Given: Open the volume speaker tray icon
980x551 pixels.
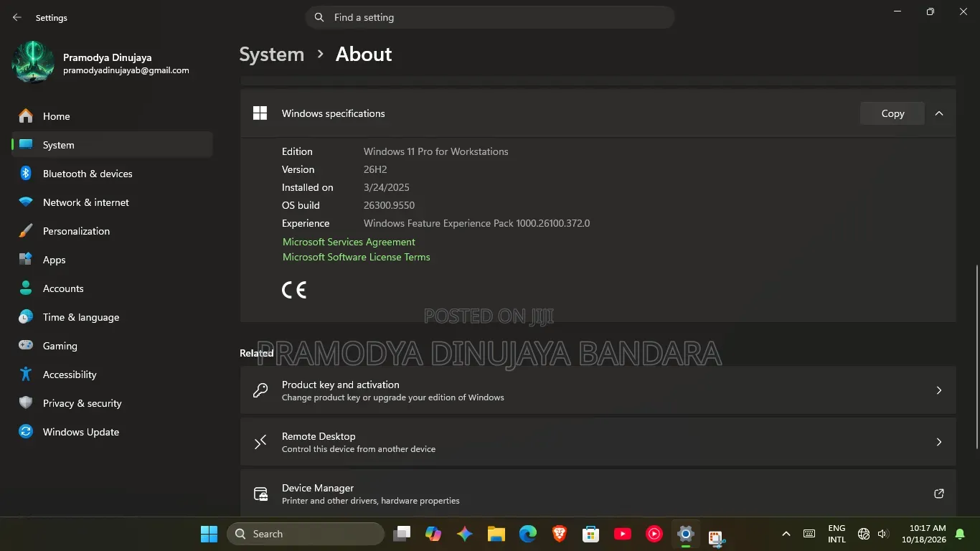Looking at the screenshot, I should point(883,534).
